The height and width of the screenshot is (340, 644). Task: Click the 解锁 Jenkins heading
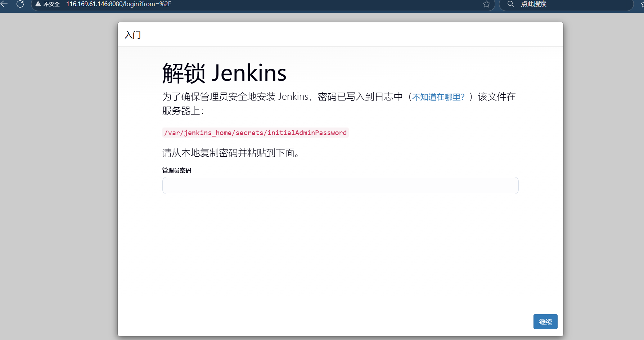(x=224, y=73)
